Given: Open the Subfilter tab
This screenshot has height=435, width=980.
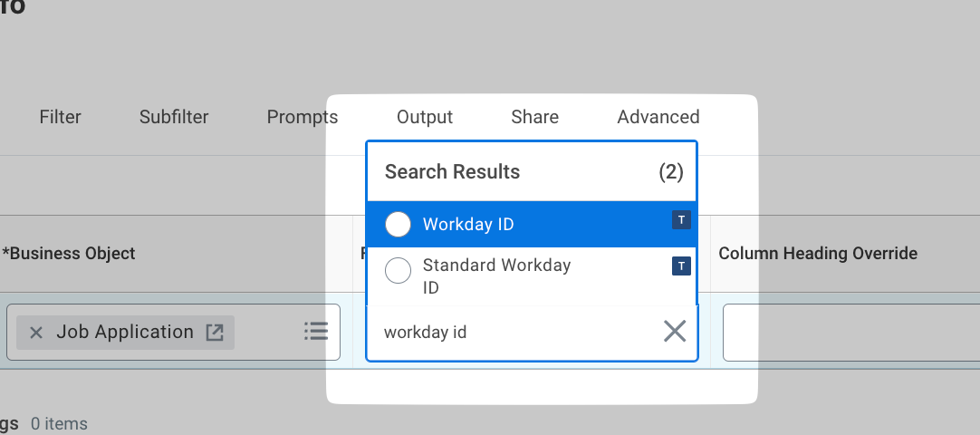Looking at the screenshot, I should (x=174, y=117).
